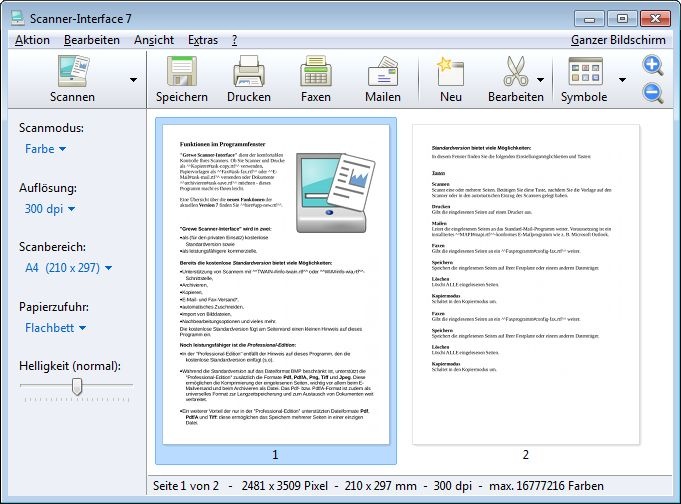Click the Drucken printer icon
Viewport: 681px width, 504px height.
249,70
